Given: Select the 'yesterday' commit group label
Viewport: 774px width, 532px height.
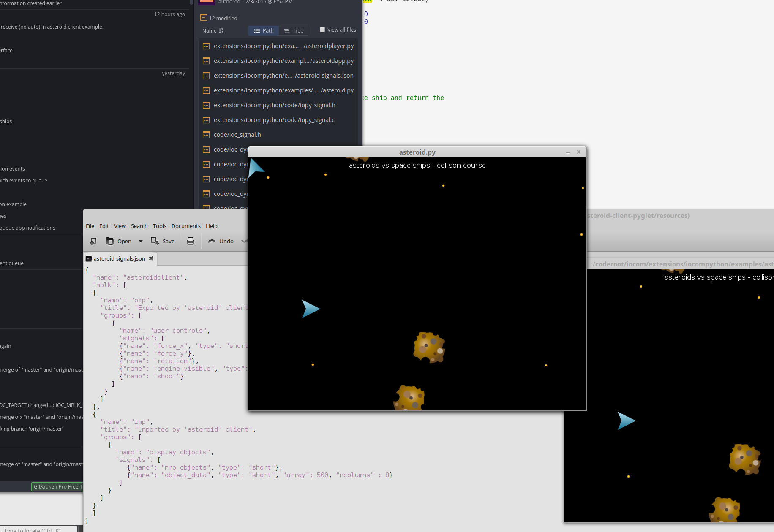Looking at the screenshot, I should (x=173, y=73).
